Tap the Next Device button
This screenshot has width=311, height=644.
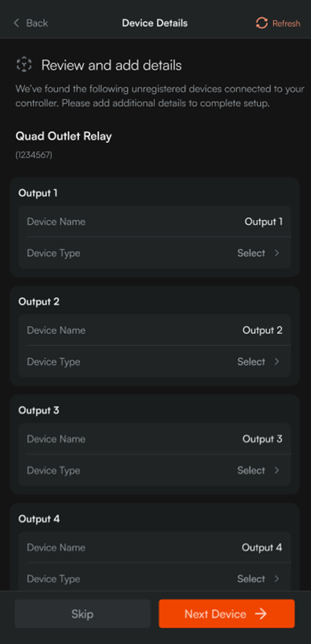pos(227,614)
